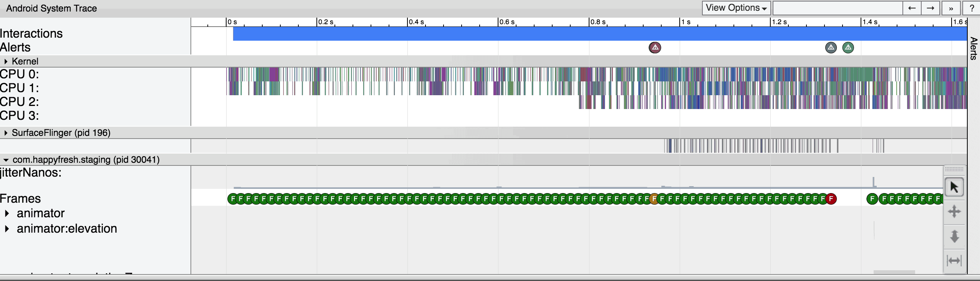Select the red janky frame marker
Screen dimensions: 980x281
[831, 199]
